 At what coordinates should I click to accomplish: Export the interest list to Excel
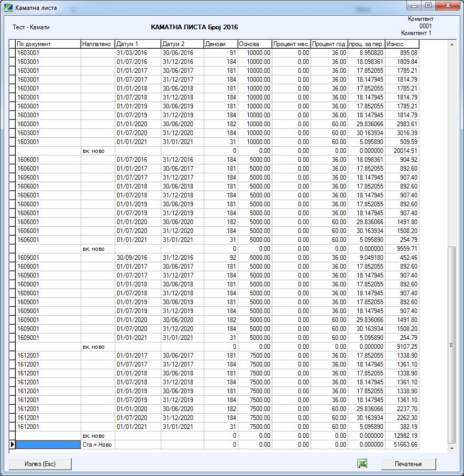click(362, 463)
